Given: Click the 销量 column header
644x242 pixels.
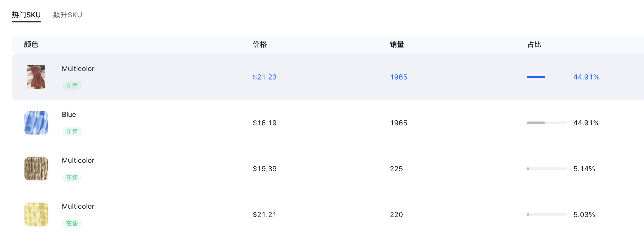Looking at the screenshot, I should pos(397,45).
